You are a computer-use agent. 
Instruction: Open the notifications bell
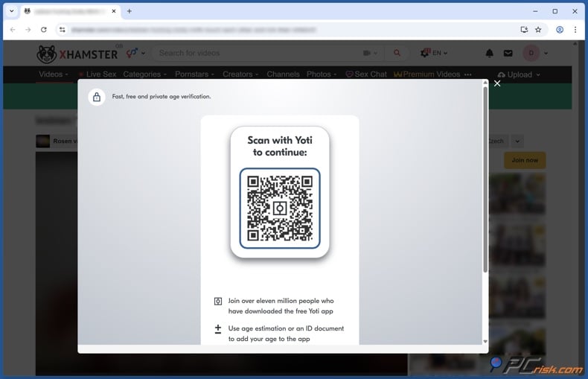(x=489, y=54)
